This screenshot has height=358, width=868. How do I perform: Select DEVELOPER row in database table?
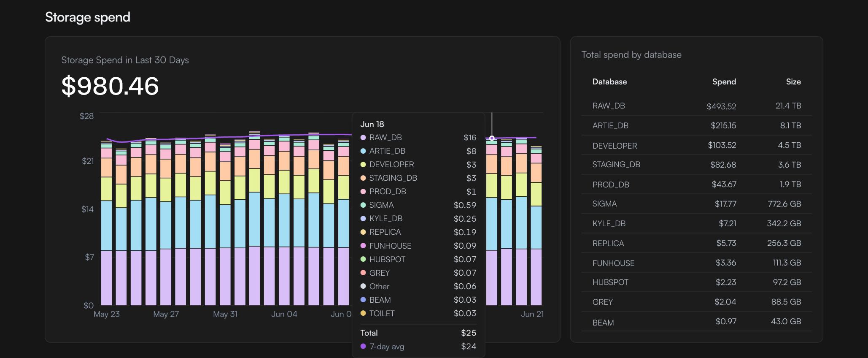pyautogui.click(x=696, y=145)
